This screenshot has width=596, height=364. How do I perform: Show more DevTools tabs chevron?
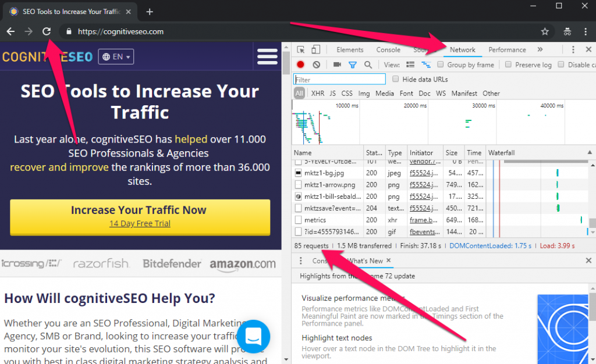pos(540,49)
